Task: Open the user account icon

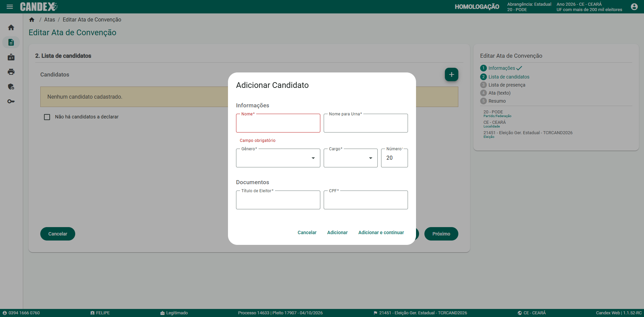Action: tap(634, 7)
